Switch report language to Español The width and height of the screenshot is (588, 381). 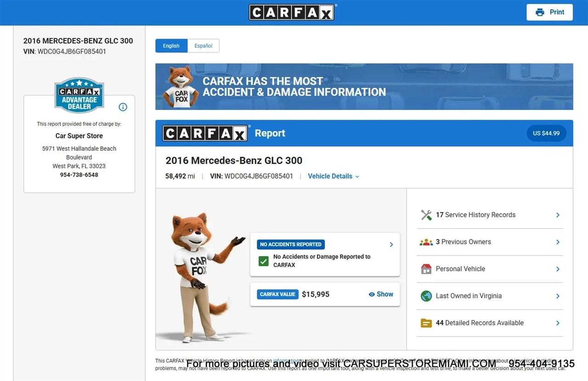pos(203,46)
